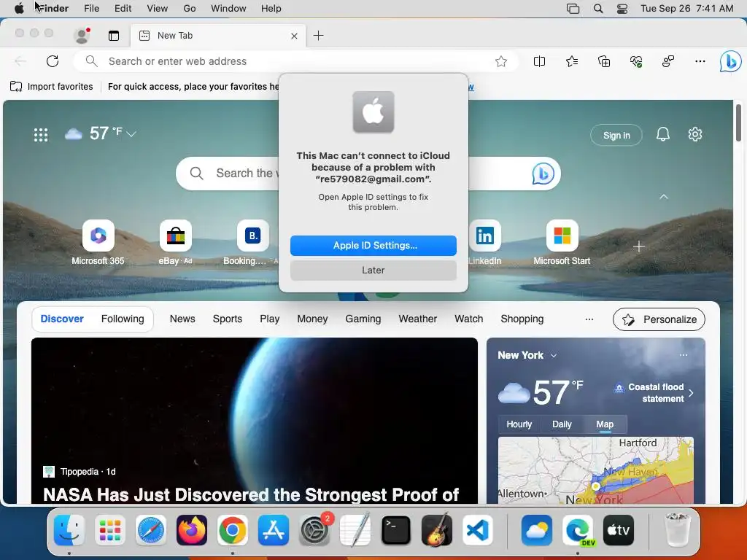Open Collections icon in toolbar

(604, 61)
